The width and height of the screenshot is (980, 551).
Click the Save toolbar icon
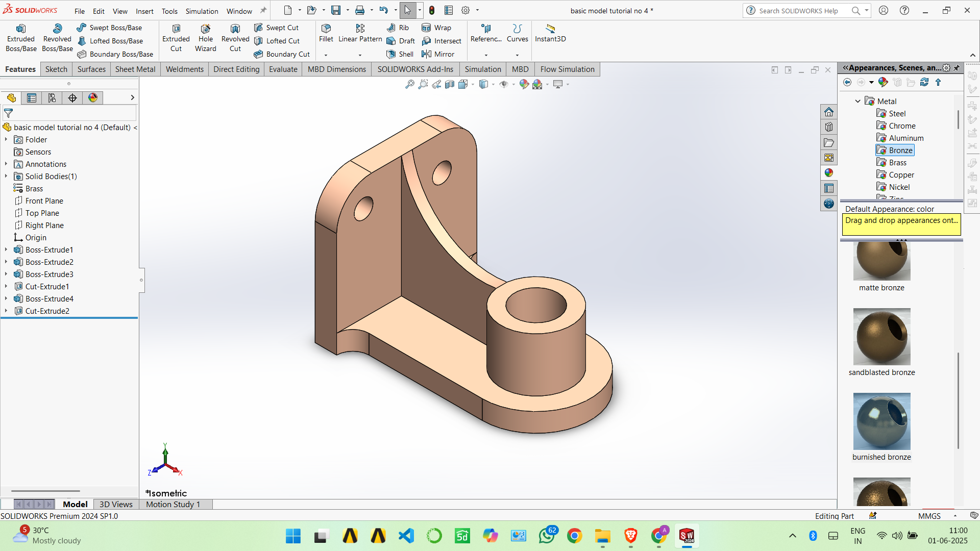336,10
